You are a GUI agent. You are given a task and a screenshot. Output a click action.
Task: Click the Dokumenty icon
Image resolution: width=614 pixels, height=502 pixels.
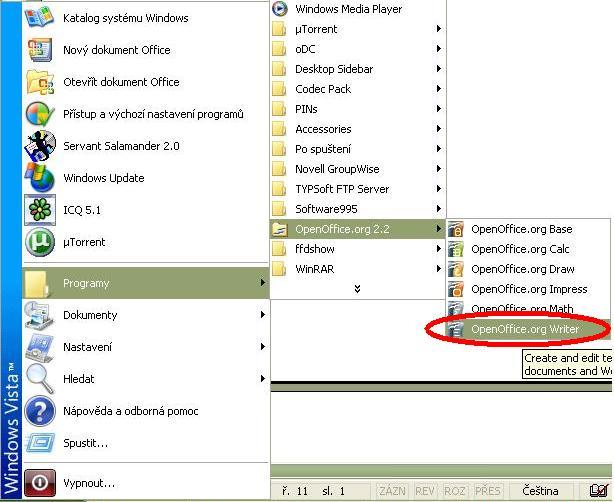pos(38,315)
